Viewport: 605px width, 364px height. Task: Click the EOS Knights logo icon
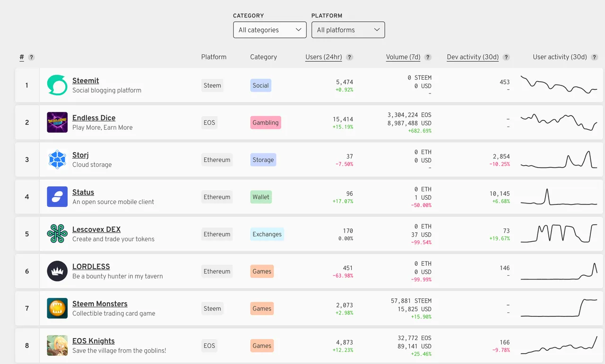point(57,346)
